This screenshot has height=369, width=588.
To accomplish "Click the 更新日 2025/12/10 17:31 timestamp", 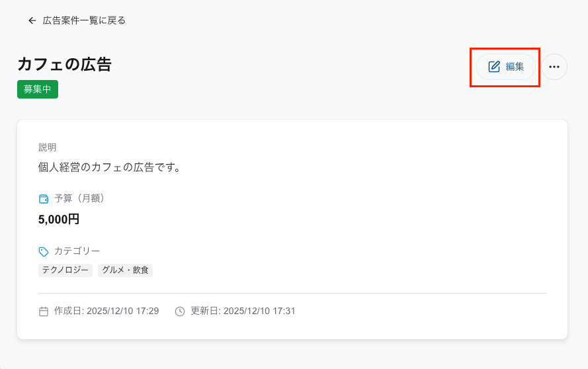I will point(243,311).
